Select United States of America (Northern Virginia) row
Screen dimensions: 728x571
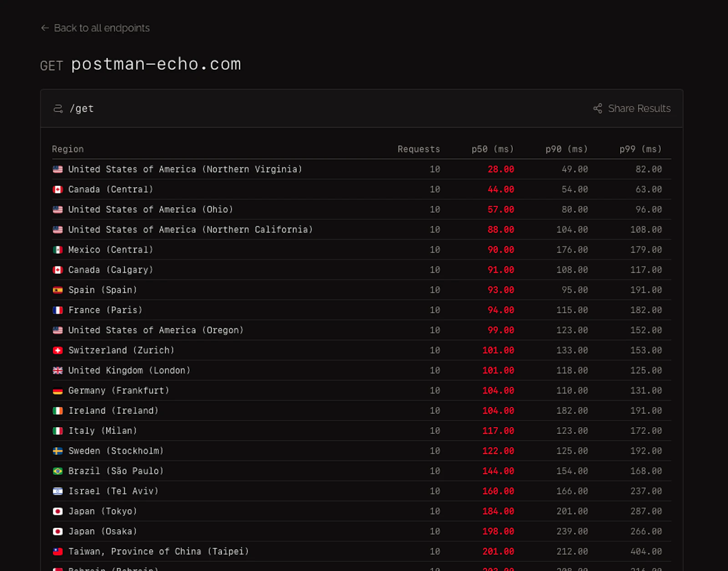click(361, 169)
